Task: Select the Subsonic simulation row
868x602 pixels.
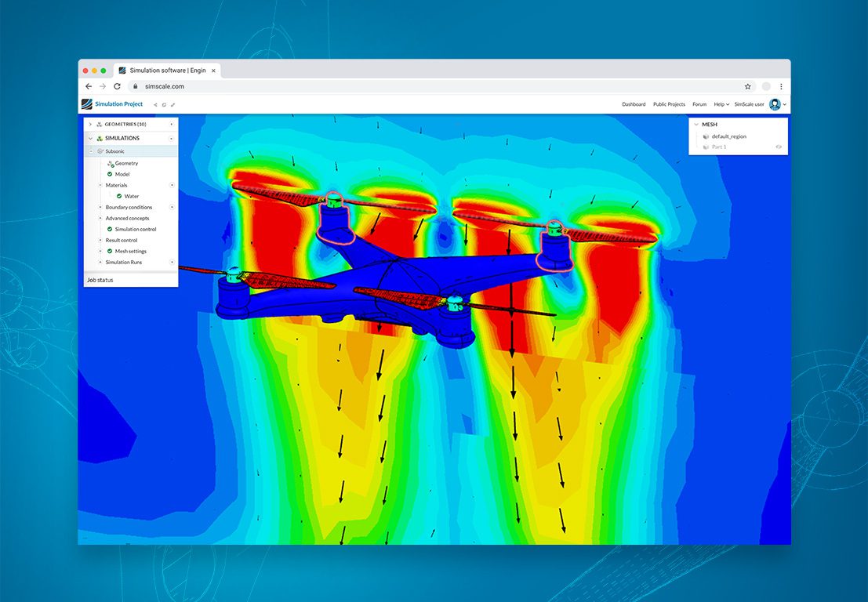Action: (x=131, y=151)
